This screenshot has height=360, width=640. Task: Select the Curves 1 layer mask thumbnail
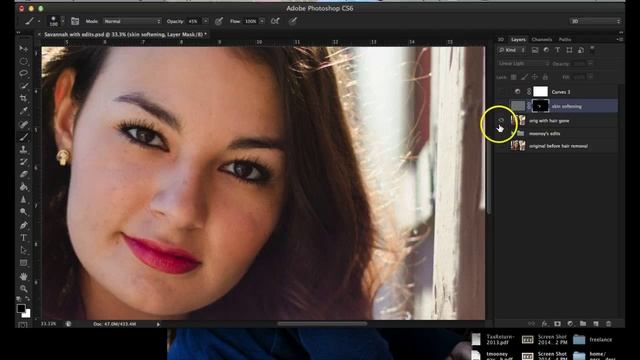(x=540, y=91)
